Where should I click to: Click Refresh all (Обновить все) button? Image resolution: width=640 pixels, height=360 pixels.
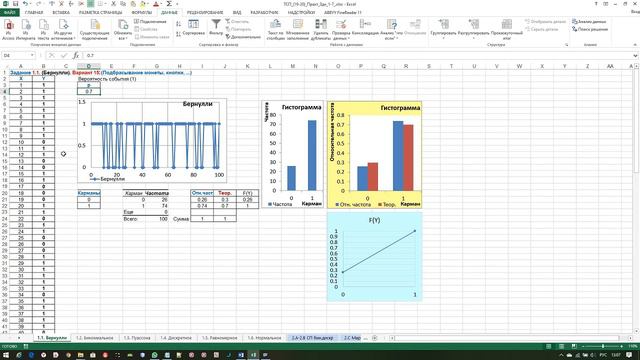coord(122,29)
